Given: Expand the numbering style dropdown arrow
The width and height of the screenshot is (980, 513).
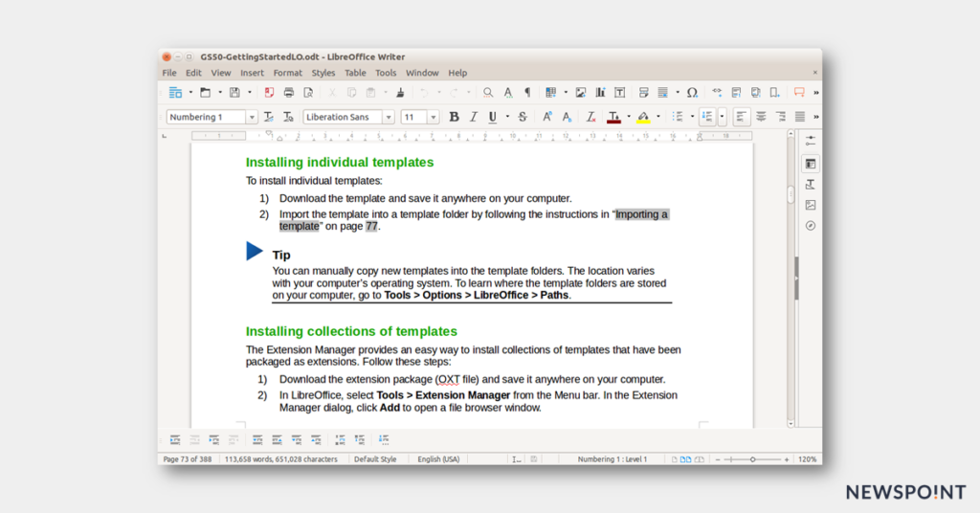Looking at the screenshot, I should (722, 117).
